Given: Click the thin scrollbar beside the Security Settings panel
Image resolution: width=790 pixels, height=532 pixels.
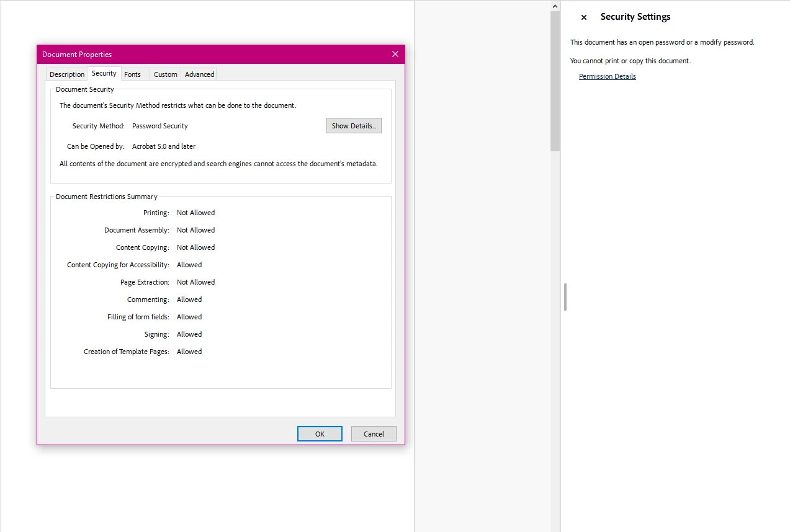Looking at the screenshot, I should tap(565, 297).
